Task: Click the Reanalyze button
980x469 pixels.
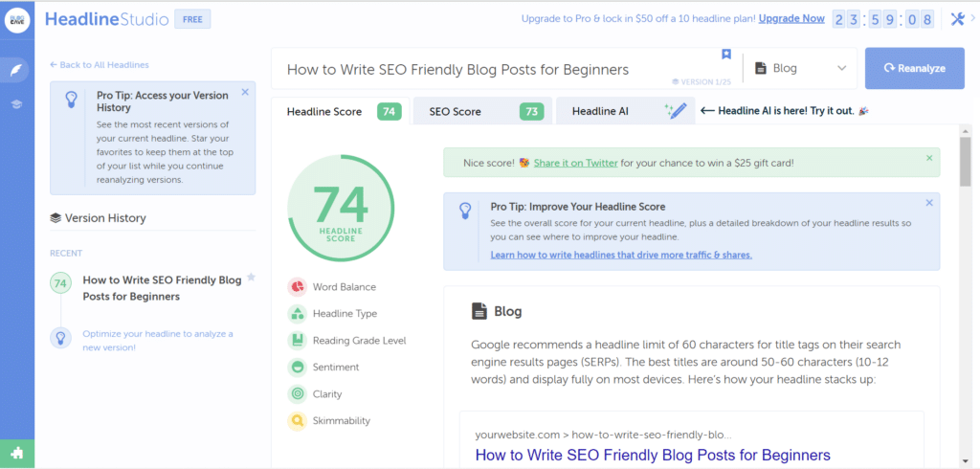Action: tap(914, 68)
